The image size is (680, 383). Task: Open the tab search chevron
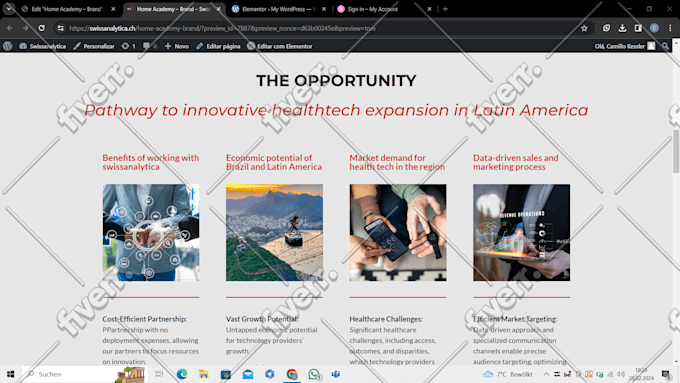(x=9, y=9)
